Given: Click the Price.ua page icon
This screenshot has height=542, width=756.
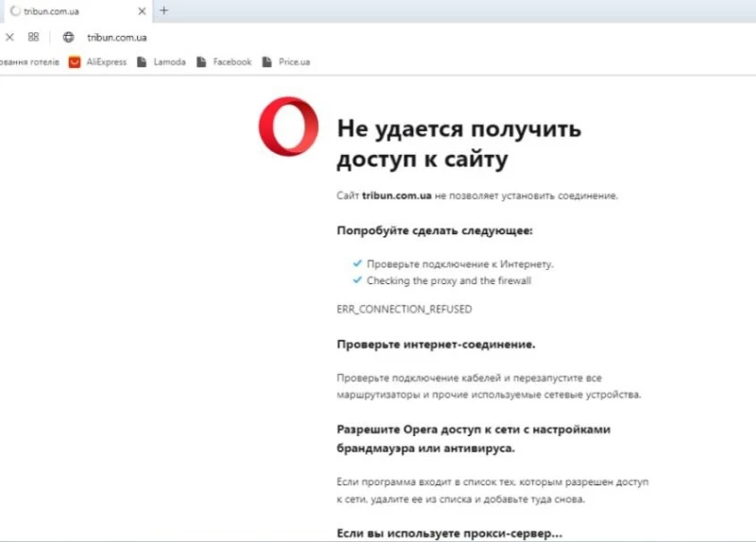Looking at the screenshot, I should 267,61.
